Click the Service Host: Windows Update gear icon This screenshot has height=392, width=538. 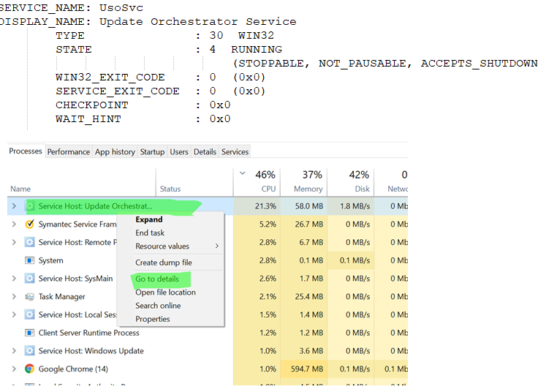(29, 351)
